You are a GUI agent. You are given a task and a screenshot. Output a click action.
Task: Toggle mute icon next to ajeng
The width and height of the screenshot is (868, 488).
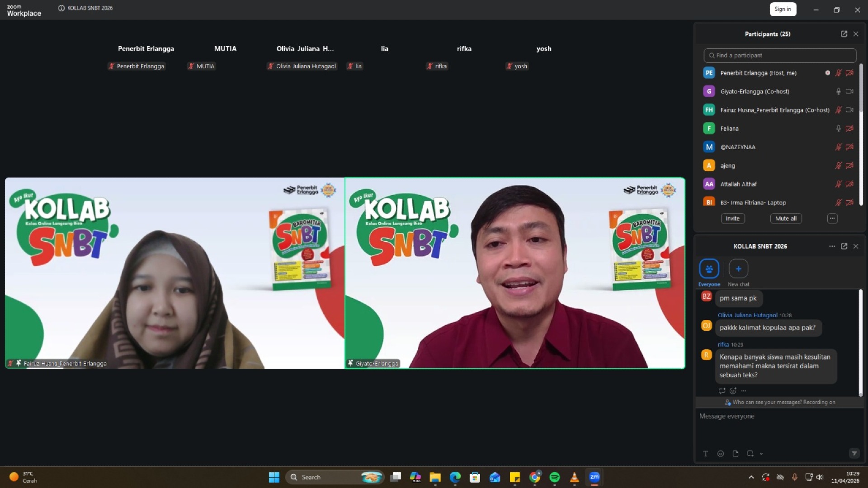839,165
